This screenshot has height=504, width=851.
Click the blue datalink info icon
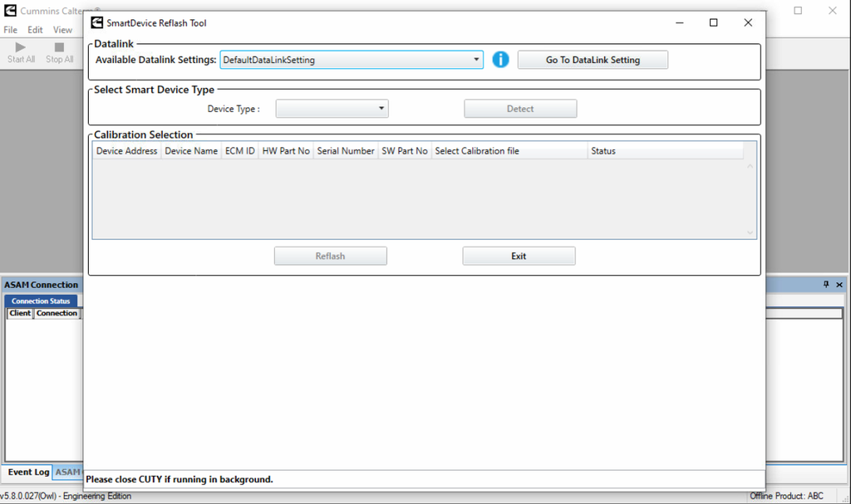500,60
